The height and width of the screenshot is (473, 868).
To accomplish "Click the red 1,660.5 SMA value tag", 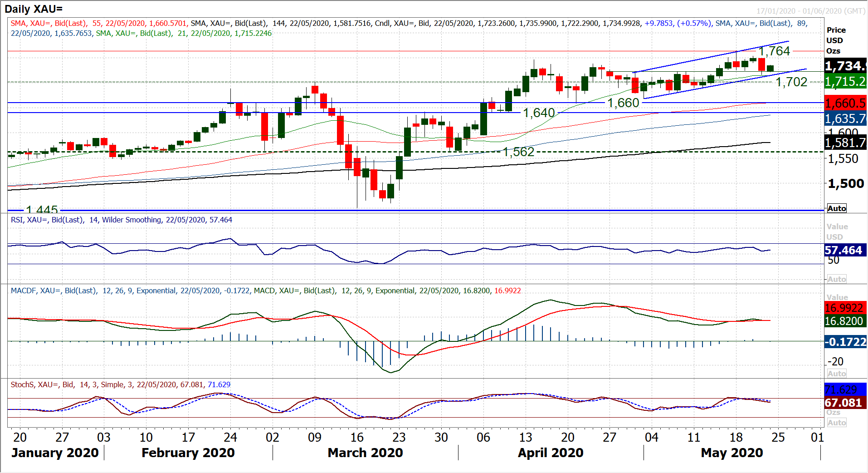I will 845,103.
